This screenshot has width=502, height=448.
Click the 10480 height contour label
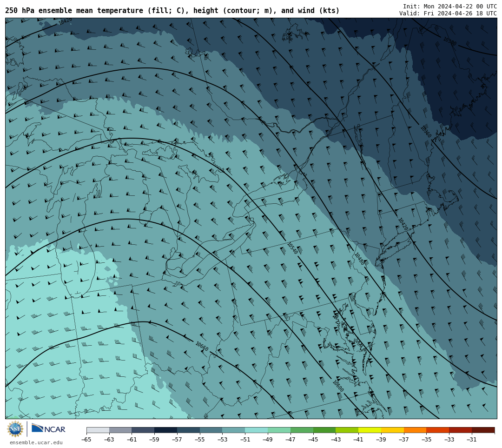360,259
